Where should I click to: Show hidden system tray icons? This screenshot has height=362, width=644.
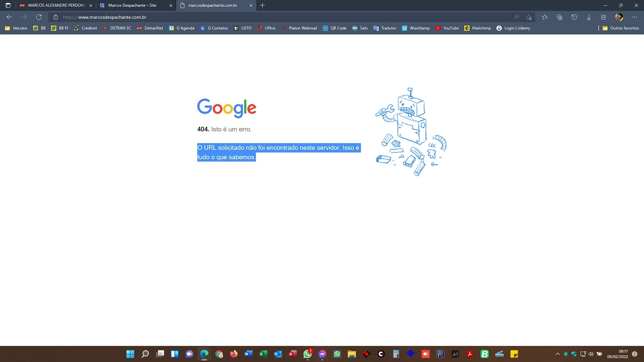click(558, 354)
